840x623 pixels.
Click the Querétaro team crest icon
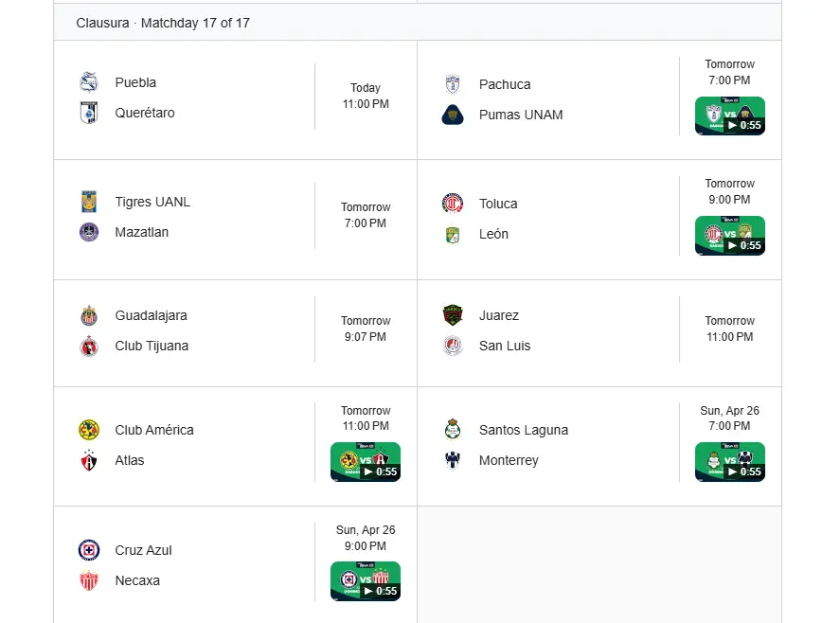point(89,113)
